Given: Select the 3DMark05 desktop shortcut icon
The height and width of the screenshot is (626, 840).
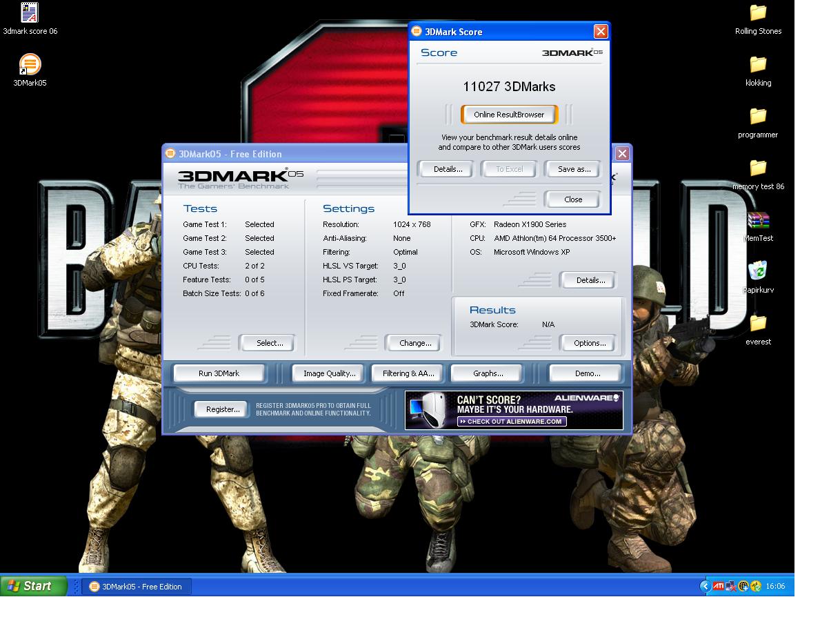Looking at the screenshot, I should coord(30,64).
